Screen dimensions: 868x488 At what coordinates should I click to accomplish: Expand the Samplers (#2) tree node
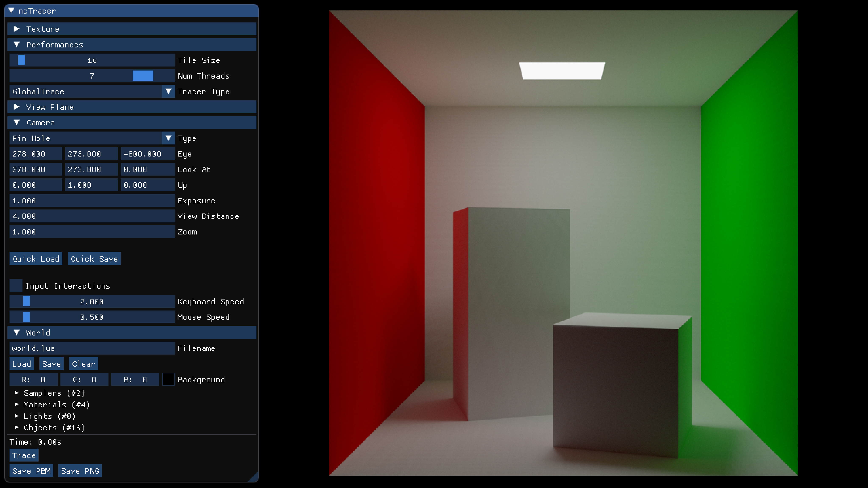pyautogui.click(x=17, y=393)
